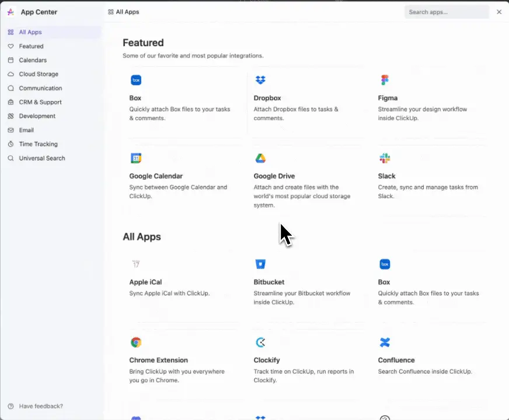Close the App Center dialog
Screen dimensions: 509x420
click(499, 12)
